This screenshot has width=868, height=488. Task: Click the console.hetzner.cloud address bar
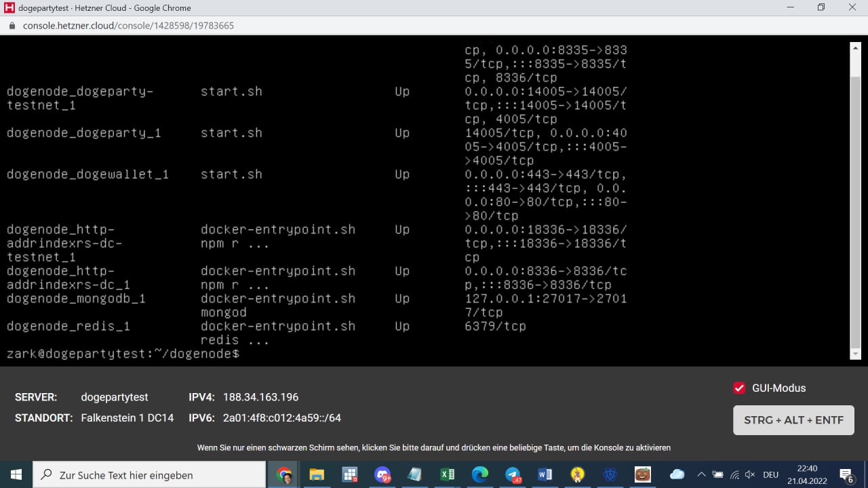pos(128,26)
